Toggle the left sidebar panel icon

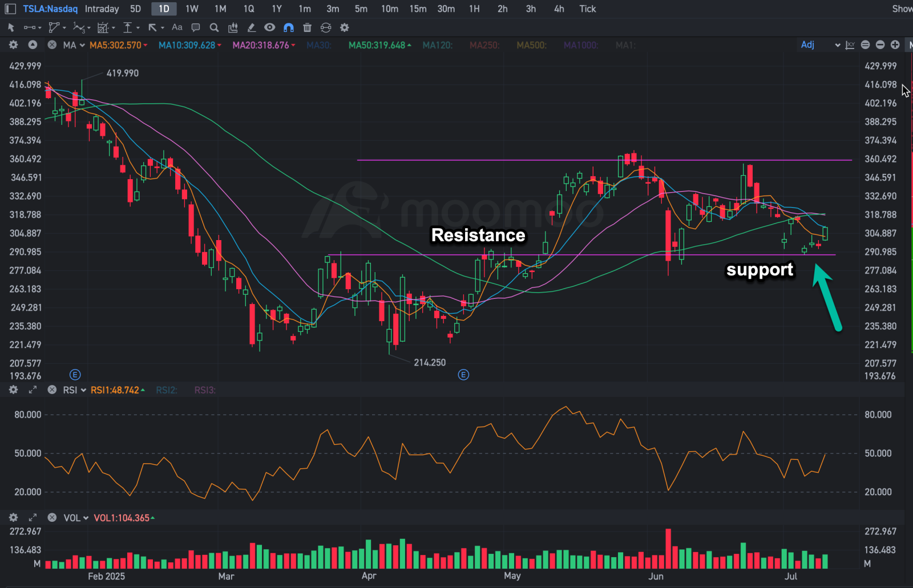[10, 9]
